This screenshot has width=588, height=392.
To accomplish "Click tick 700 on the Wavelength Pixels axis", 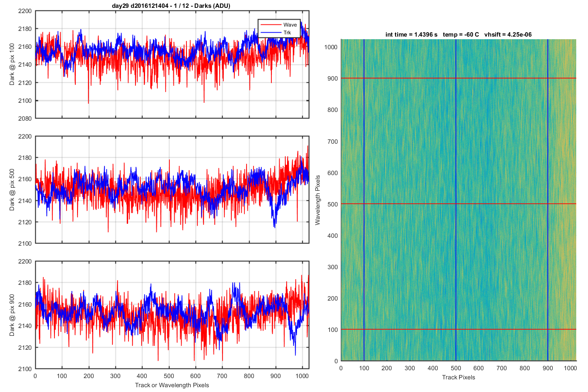I will click(x=333, y=142).
